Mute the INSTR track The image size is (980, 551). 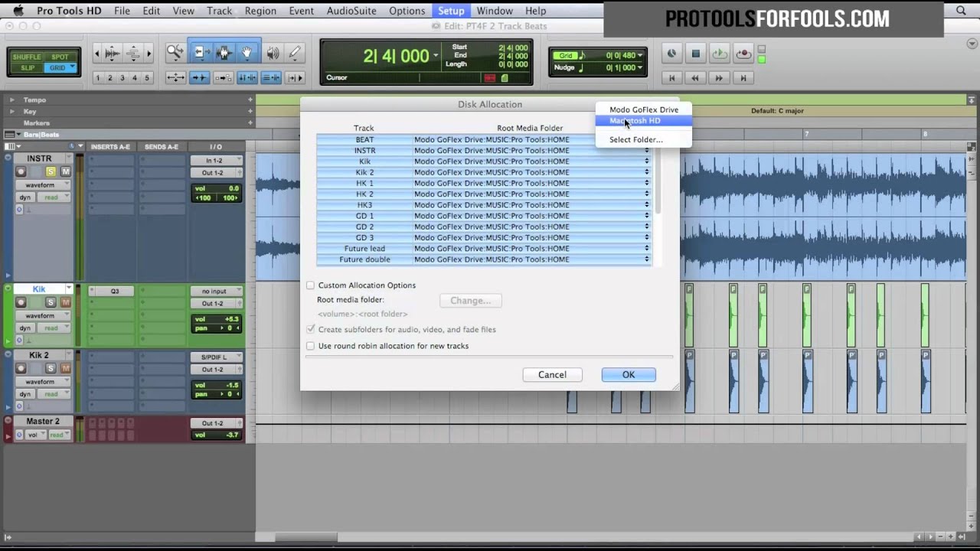[x=65, y=172]
